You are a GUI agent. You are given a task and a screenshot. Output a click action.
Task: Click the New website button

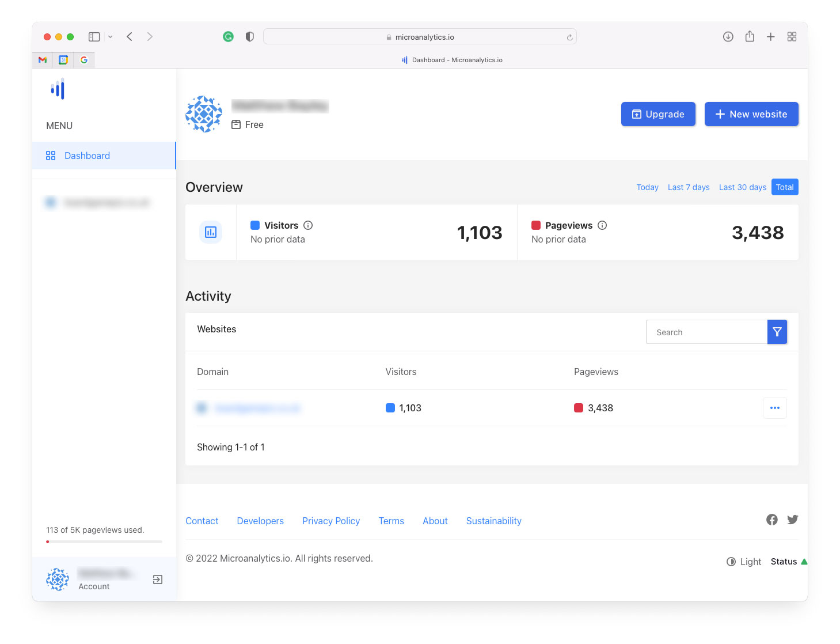[751, 114]
